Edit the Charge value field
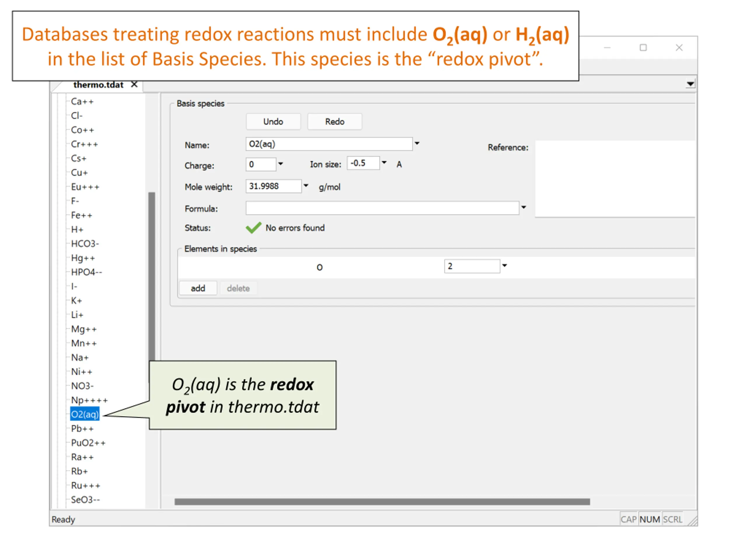This screenshot has width=747, height=560. [261, 164]
